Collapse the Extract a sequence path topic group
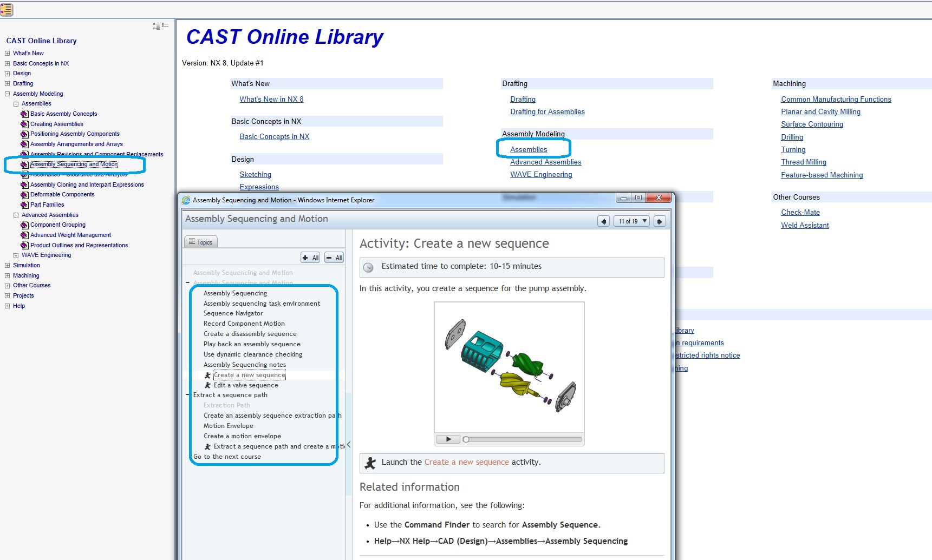This screenshot has width=932, height=560. tap(188, 395)
